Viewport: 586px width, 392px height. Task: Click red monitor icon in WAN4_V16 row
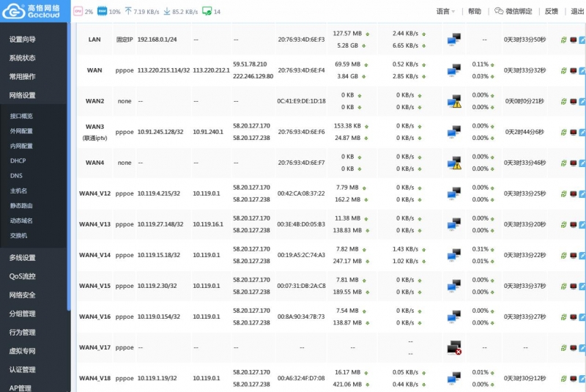pos(574,317)
